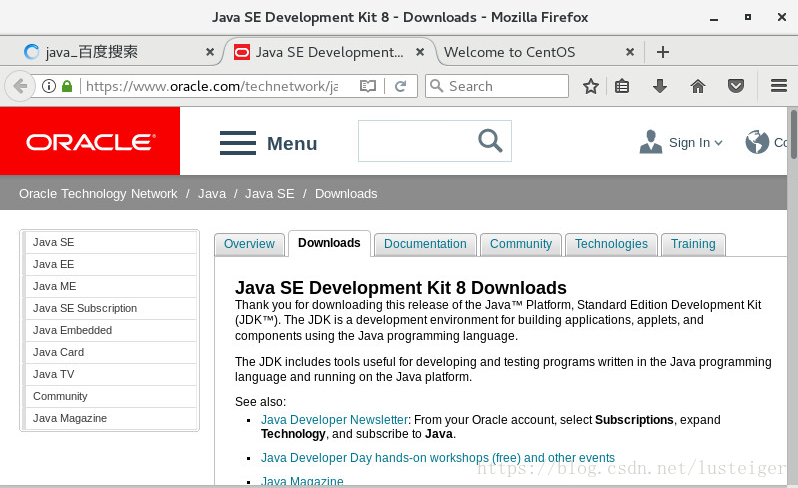Open site information icon in address bar

click(x=48, y=86)
